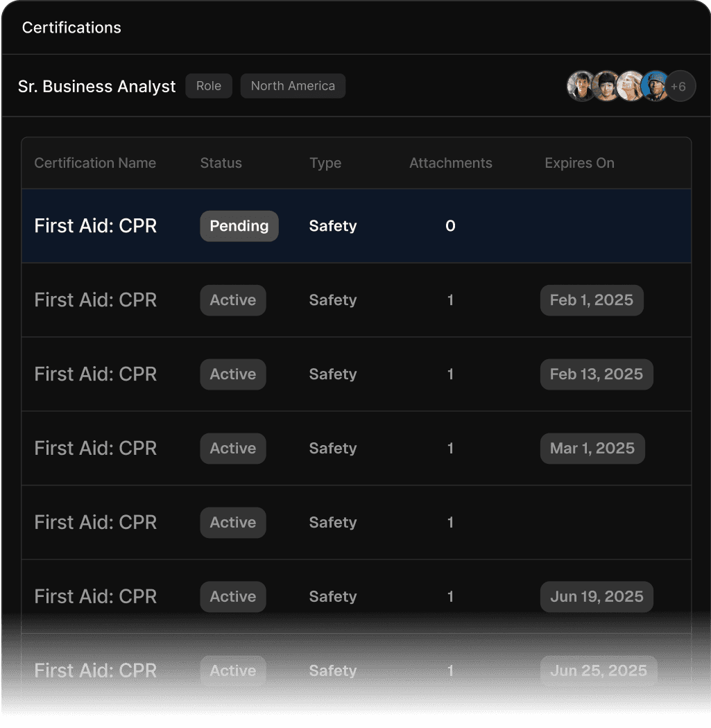Click the Pending status badge
The height and width of the screenshot is (728, 711).
239,225
